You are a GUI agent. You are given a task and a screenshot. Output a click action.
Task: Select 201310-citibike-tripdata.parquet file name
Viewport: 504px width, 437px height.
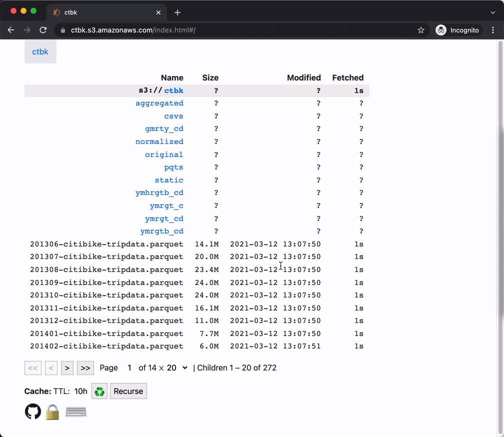coord(106,295)
